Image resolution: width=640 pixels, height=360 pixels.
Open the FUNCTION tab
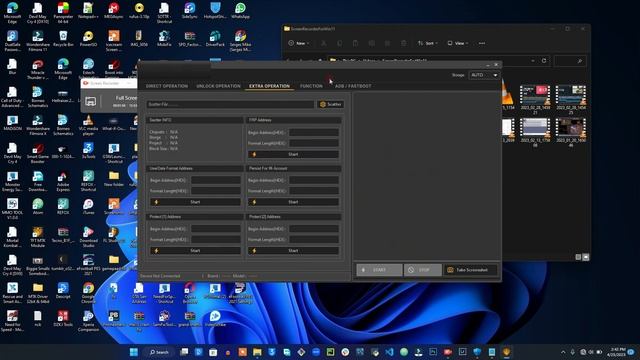tap(311, 86)
